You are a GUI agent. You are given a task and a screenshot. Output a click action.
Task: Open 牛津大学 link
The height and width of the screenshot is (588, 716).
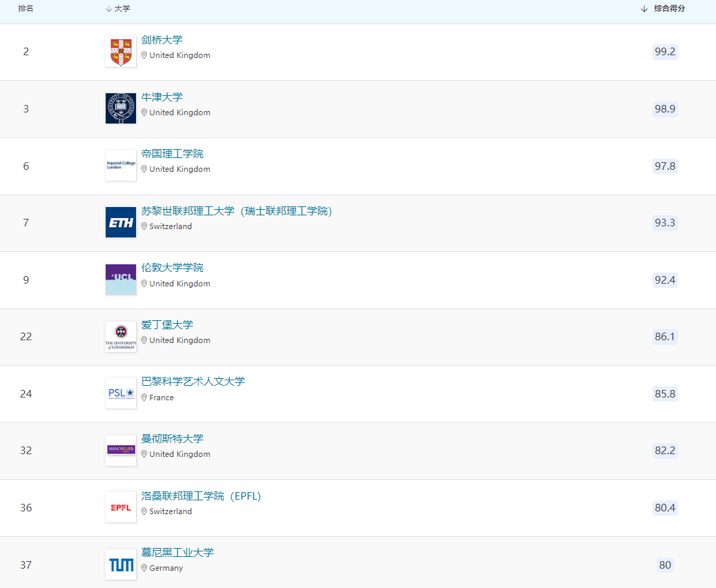pyautogui.click(x=162, y=97)
